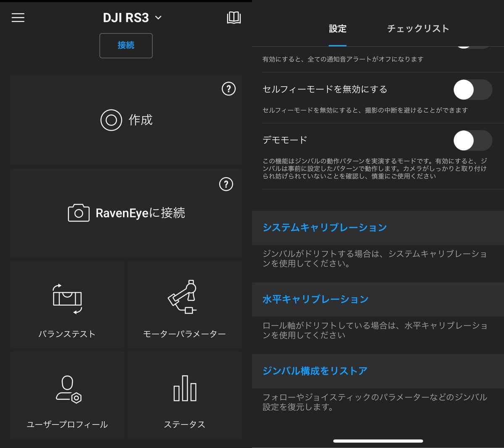Open the user manual book icon
This screenshot has width=504, height=448.
tap(234, 18)
